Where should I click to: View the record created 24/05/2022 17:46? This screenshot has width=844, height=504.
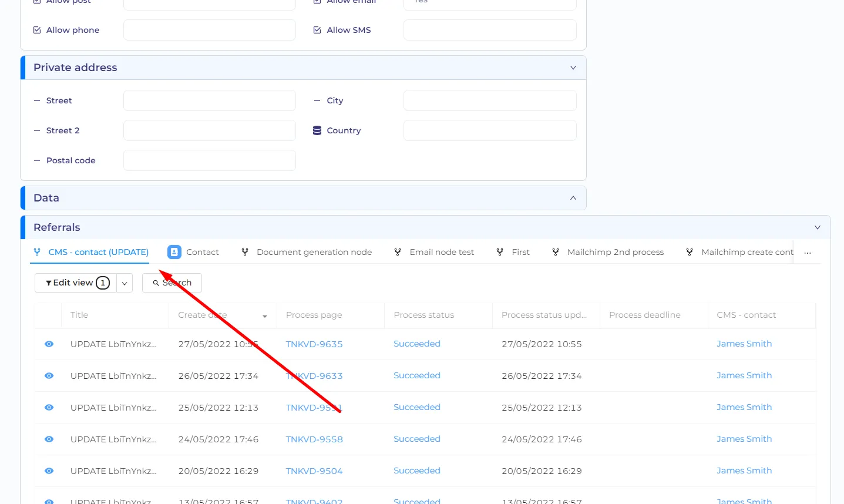coord(49,439)
